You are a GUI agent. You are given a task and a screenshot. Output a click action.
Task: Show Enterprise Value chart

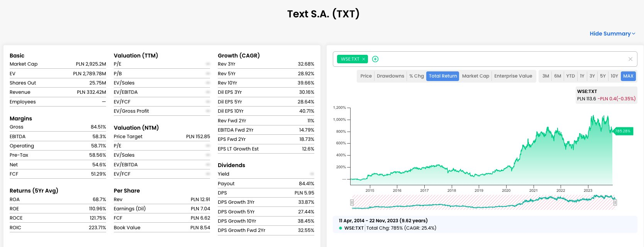tap(513, 76)
